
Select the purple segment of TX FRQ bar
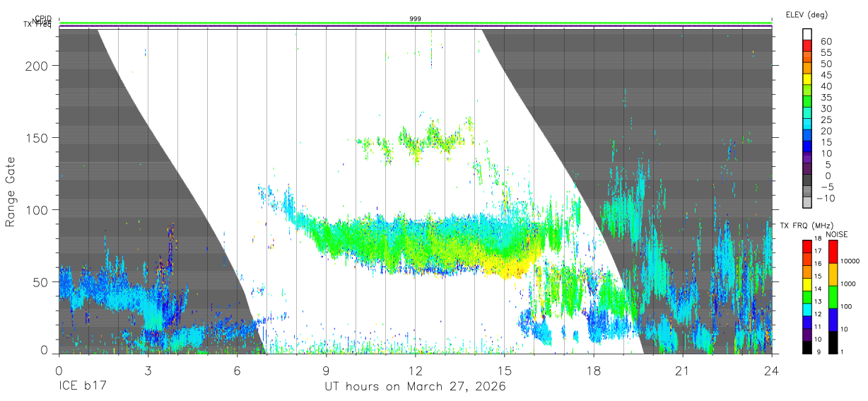click(807, 335)
